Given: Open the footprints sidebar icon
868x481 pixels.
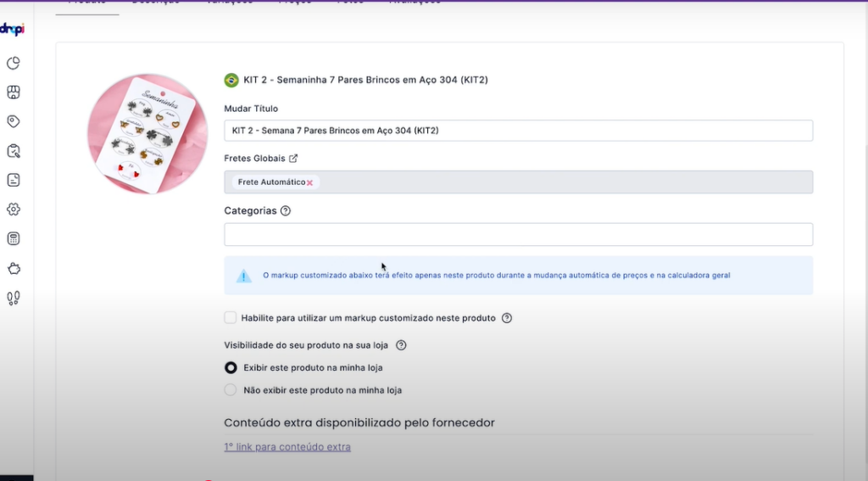Looking at the screenshot, I should pyautogui.click(x=14, y=298).
